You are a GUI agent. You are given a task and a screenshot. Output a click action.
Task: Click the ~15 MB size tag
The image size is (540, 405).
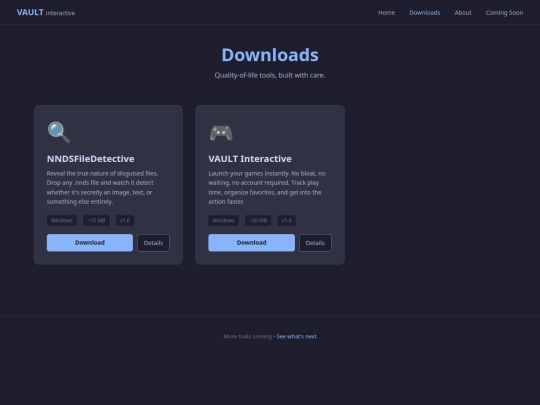[x=96, y=220]
